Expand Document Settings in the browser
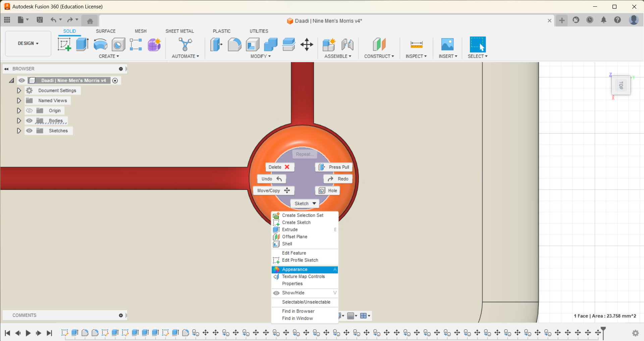Image resolution: width=644 pixels, height=341 pixels. click(19, 90)
